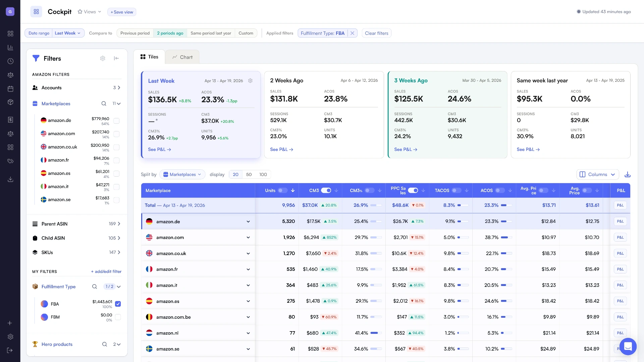Viewport: 644px width, 362px height.
Task: Open the chat support bubble
Action: (628, 346)
